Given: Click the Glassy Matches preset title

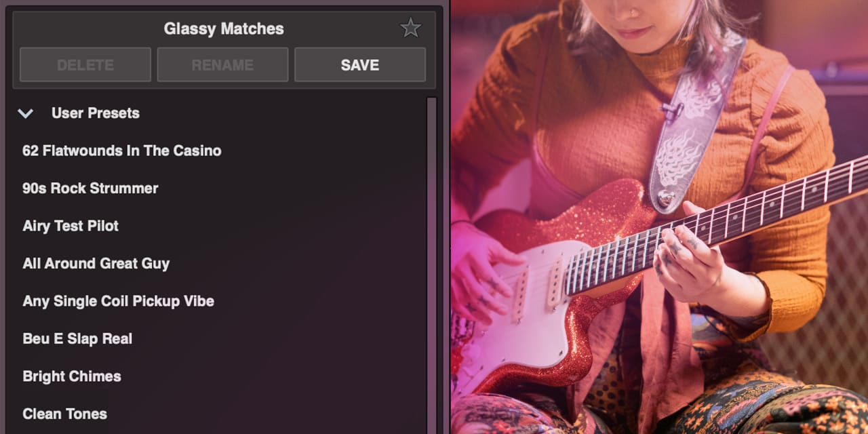Looking at the screenshot, I should click(x=224, y=28).
